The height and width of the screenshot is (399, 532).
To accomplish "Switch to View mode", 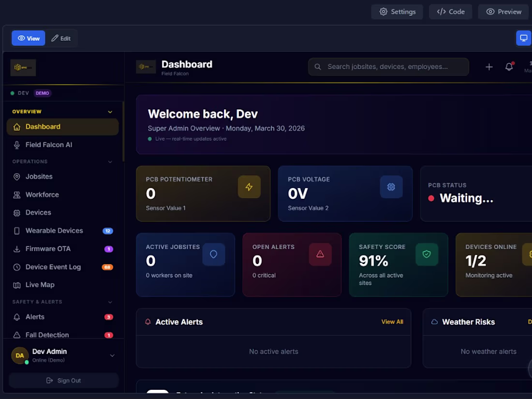I will (29, 38).
